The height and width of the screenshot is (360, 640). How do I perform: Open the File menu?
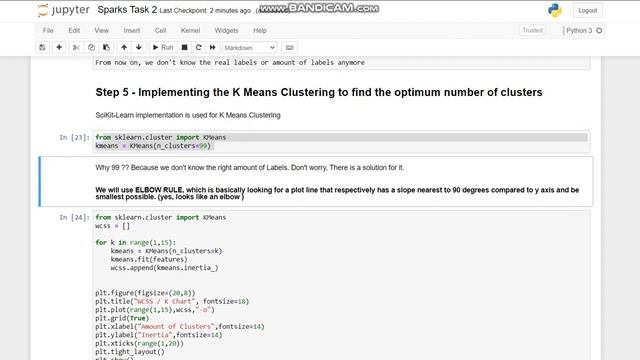tap(48, 31)
